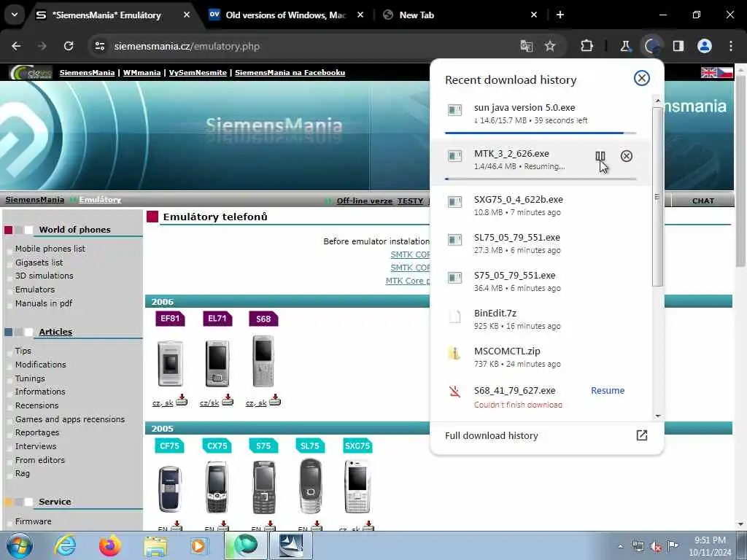Open S75_05_79_551.exe in download list
Viewport: 747px width, 560px height.
pos(541,281)
